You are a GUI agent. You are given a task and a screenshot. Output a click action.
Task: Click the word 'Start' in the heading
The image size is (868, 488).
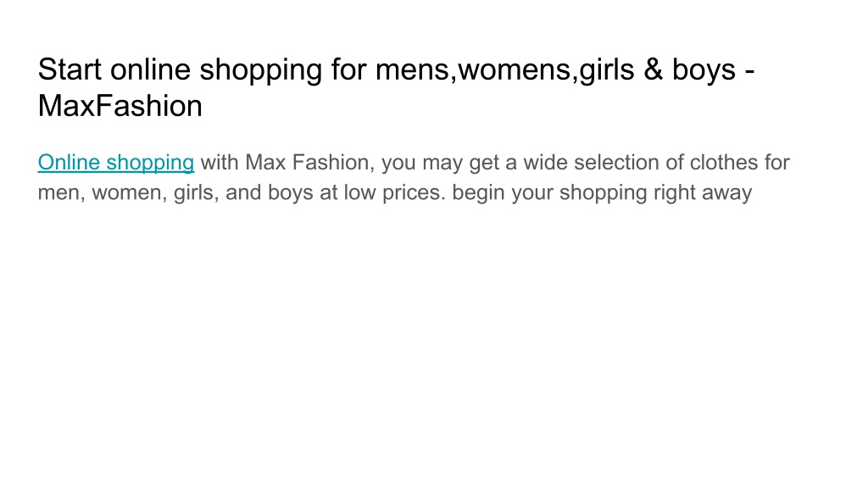[x=70, y=69]
